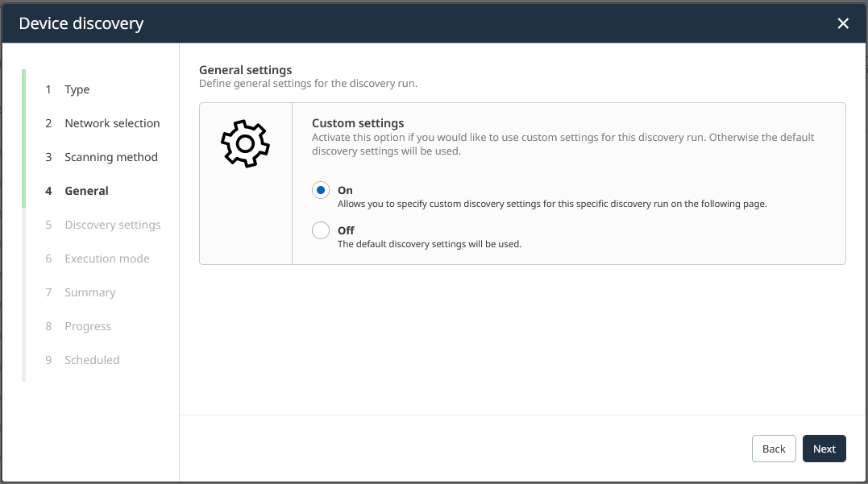Jump to the Summary step
Image resolution: width=868 pixels, height=484 pixels.
[x=90, y=292]
